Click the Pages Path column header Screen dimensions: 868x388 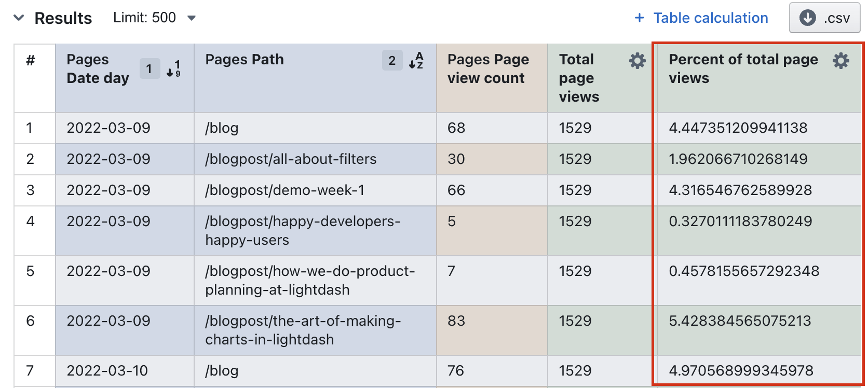(245, 60)
